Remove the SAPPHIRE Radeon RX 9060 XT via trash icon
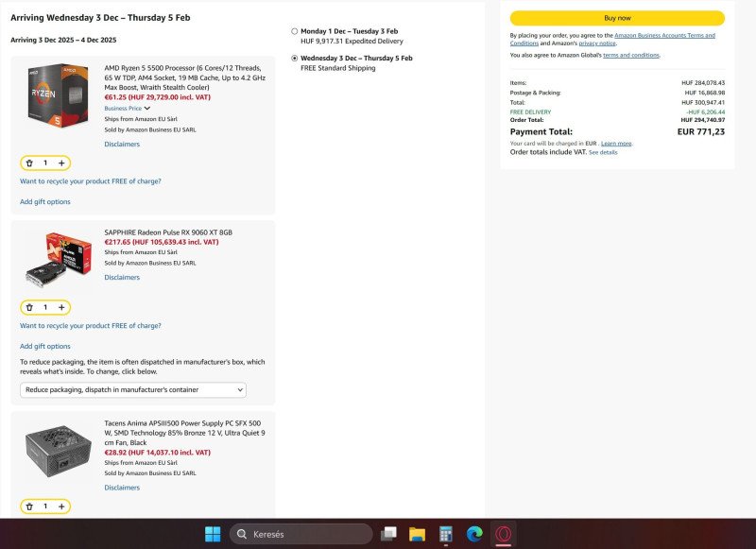This screenshot has height=549, width=756. coord(29,307)
